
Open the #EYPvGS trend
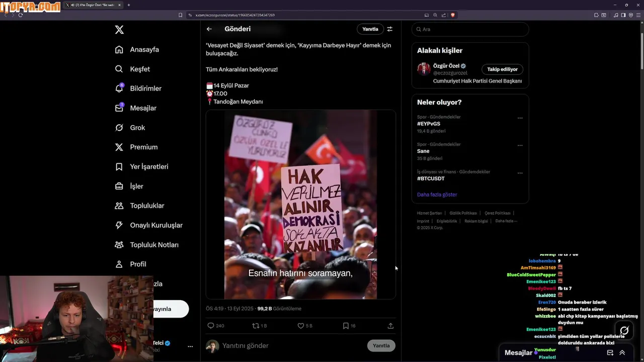(429, 124)
